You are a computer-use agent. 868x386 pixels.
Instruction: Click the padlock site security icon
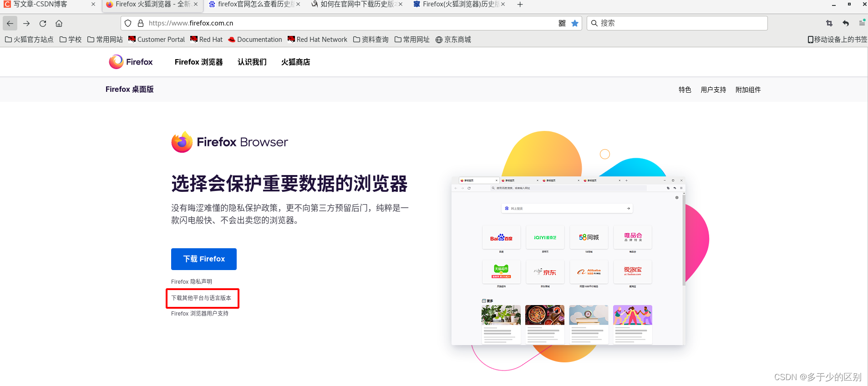[x=141, y=23]
